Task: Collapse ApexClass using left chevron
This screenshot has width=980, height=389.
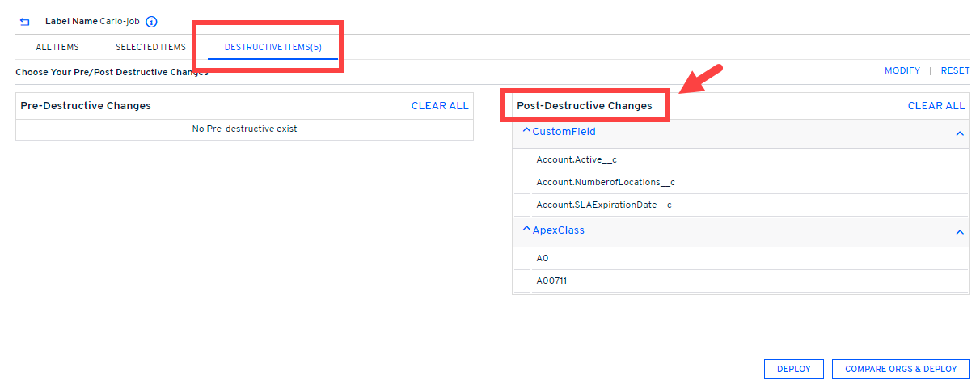Action: (x=526, y=230)
